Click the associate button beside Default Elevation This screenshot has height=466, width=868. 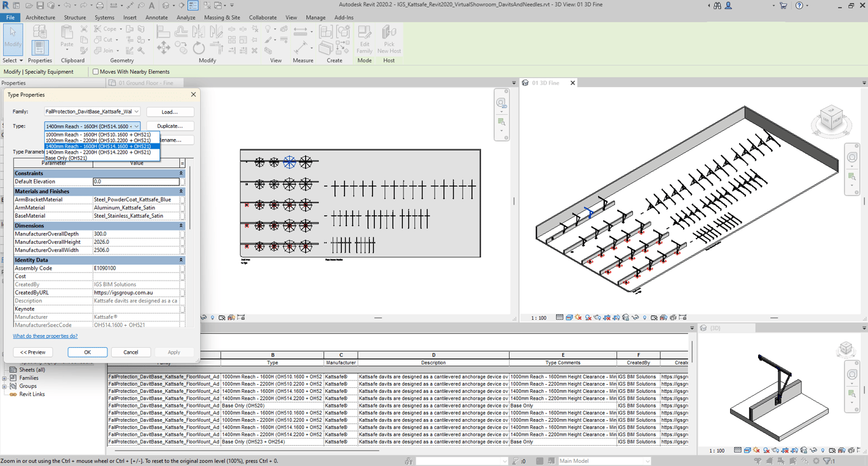pos(183,182)
